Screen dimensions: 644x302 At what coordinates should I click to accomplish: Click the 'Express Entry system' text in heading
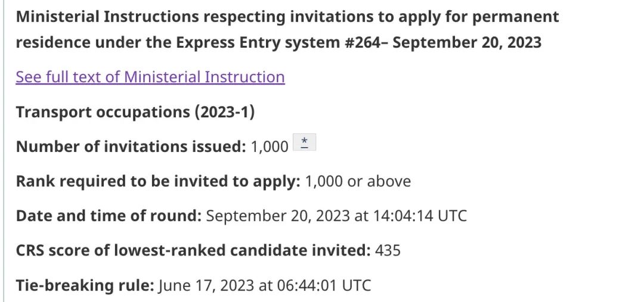(x=258, y=42)
